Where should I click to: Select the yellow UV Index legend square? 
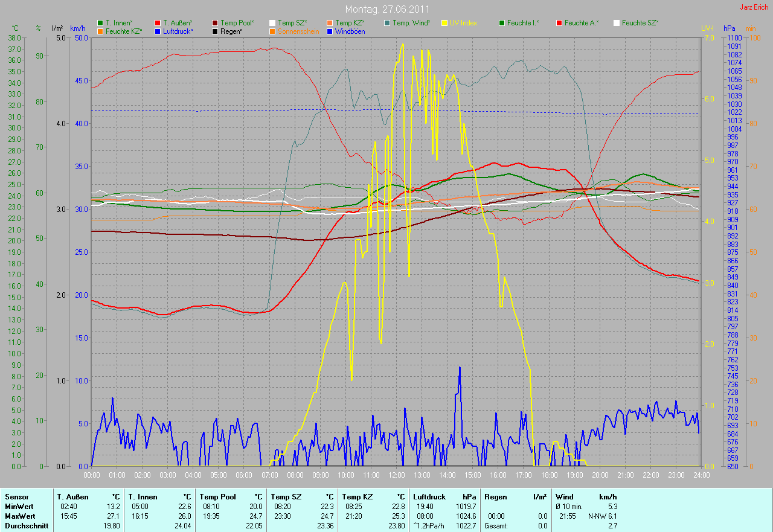444,23
